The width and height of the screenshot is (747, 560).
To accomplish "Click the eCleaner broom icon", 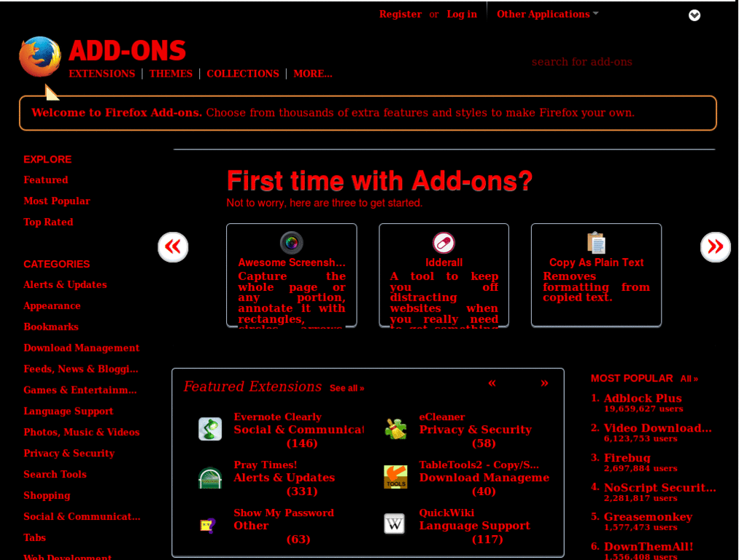I will pos(395,429).
